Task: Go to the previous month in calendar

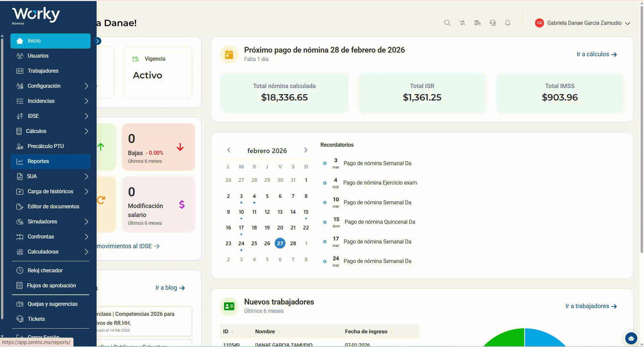Action: point(229,150)
